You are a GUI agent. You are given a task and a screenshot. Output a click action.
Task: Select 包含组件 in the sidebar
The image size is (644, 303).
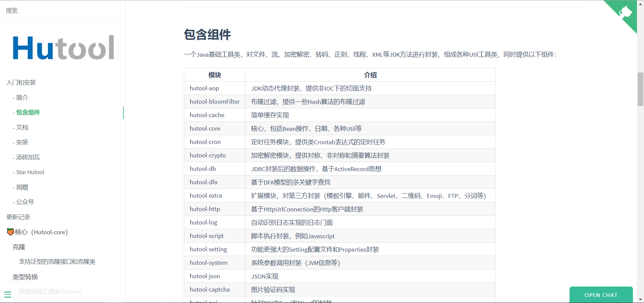pyautogui.click(x=28, y=112)
